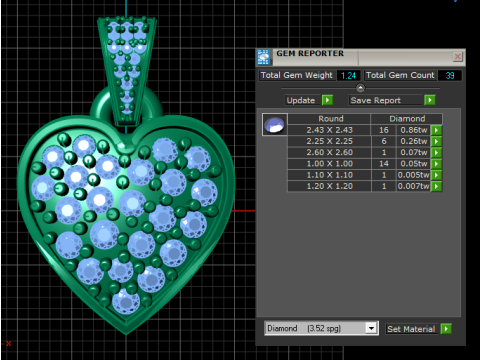Click the Set Material button label

pos(411,329)
